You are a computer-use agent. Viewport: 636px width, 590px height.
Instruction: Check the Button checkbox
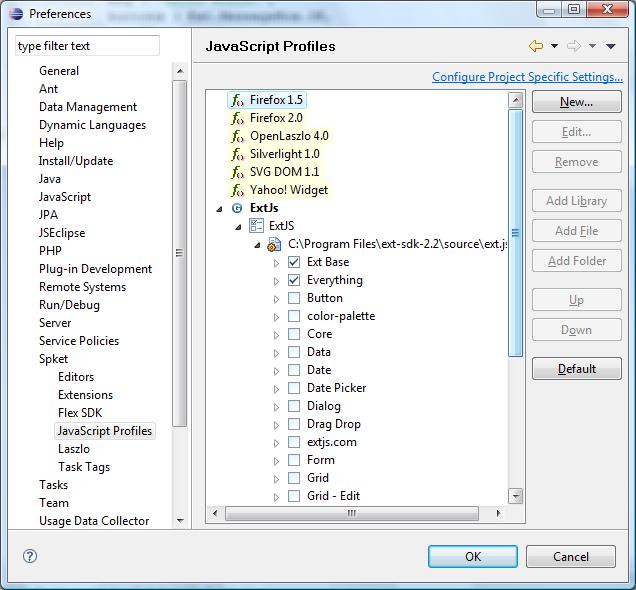pyautogui.click(x=294, y=298)
